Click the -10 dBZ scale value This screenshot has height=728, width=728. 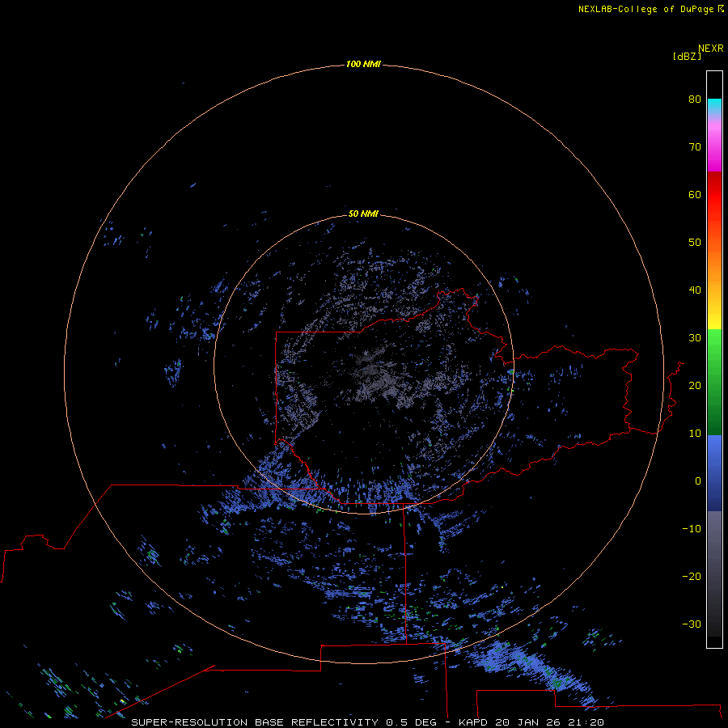click(692, 528)
